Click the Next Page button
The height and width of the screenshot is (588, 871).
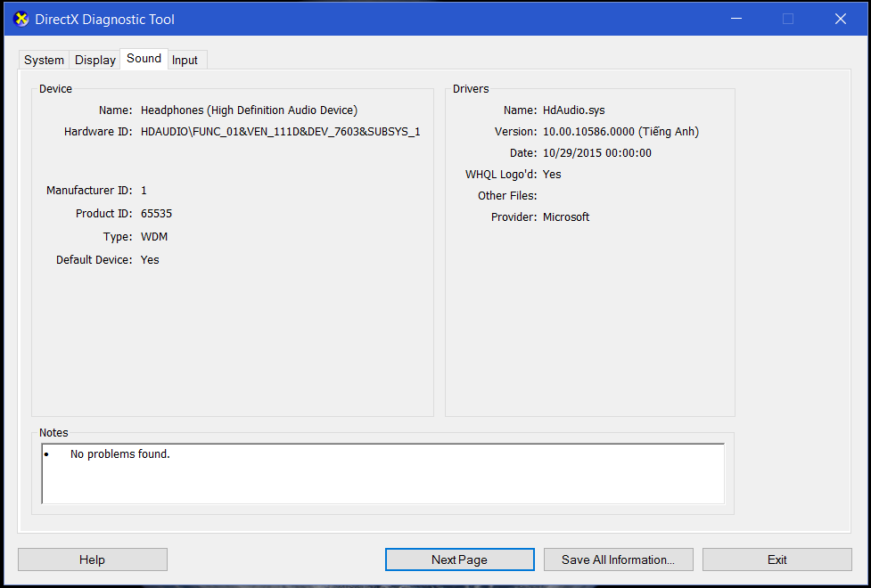459,559
